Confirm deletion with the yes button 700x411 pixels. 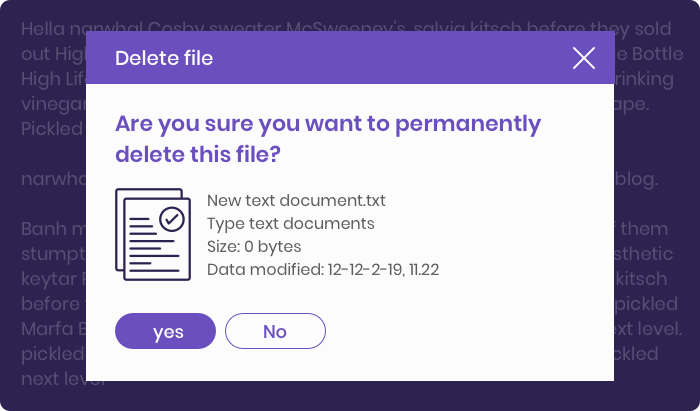[165, 331]
